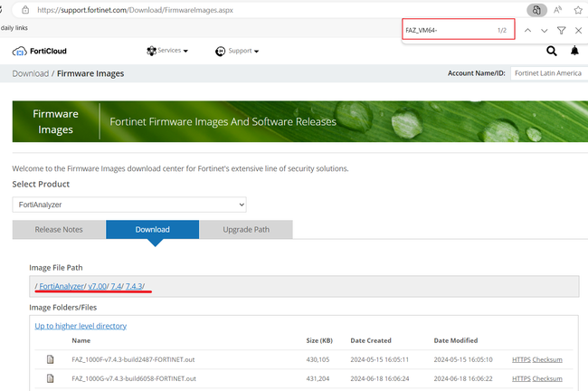This screenshot has width=588, height=391.
Task: Open find filter options icon
Action: click(561, 31)
